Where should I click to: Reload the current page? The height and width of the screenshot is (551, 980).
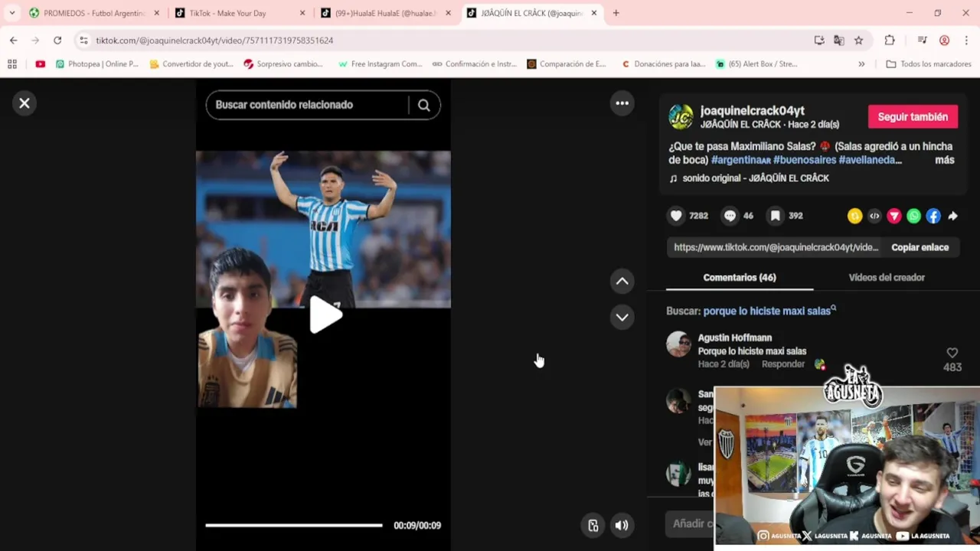pyautogui.click(x=57, y=41)
